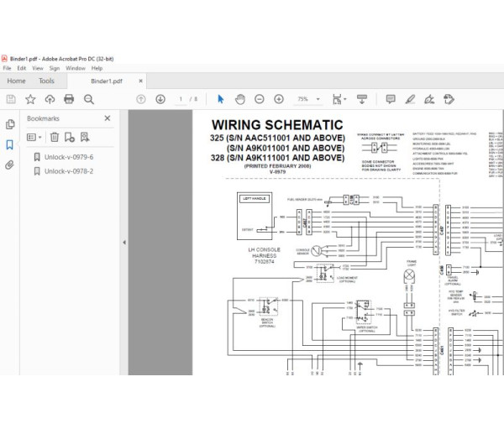Toggle the Bookmarks panel in the left sidebar
Screen dimensions: 504x429
10,145
